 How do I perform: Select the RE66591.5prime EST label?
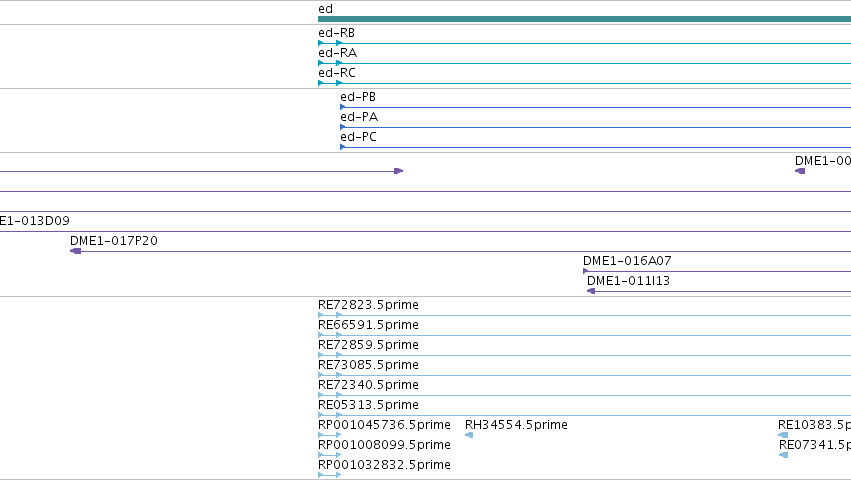pos(369,325)
